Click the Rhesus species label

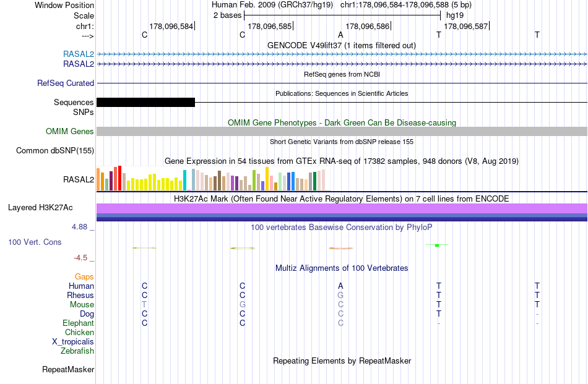click(x=80, y=295)
